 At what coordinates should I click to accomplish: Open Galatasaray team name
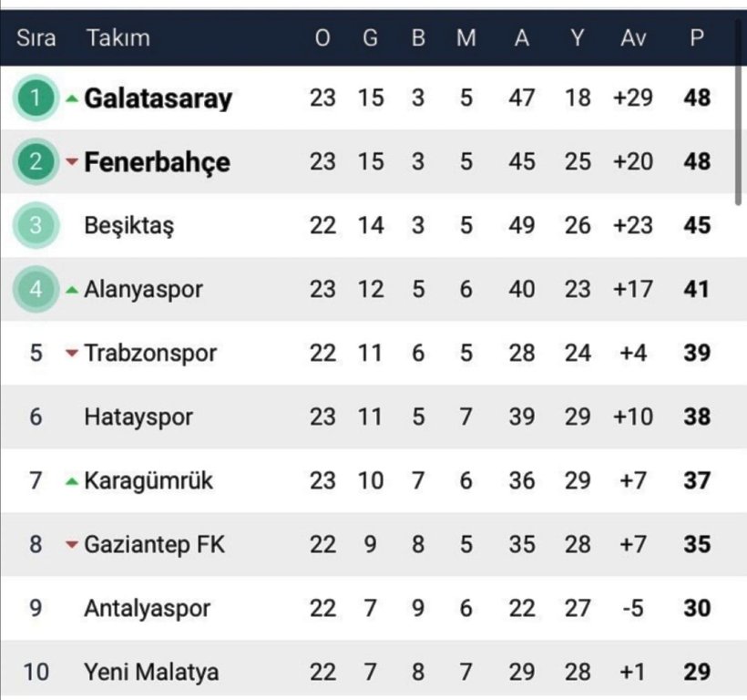[x=159, y=98]
